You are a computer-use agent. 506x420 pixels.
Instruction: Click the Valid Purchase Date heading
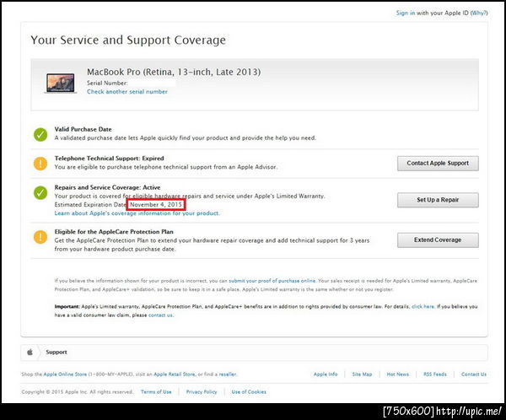point(83,129)
